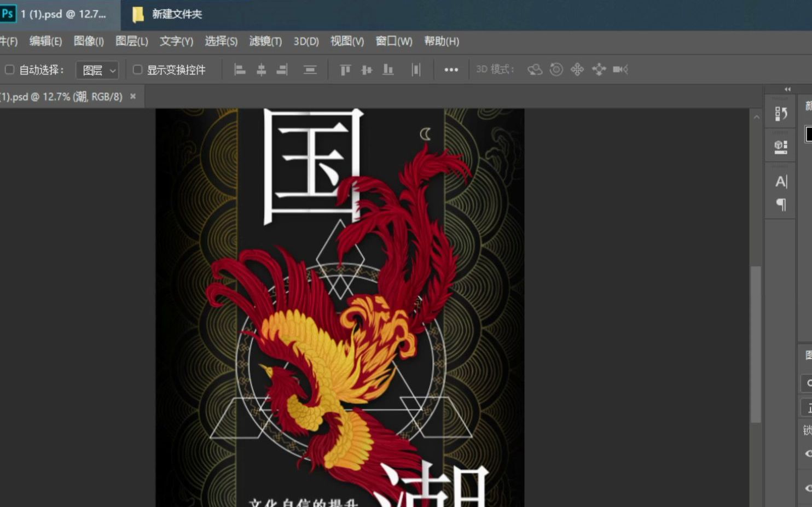The width and height of the screenshot is (812, 507).
Task: Click the align left edges icon
Action: point(240,69)
